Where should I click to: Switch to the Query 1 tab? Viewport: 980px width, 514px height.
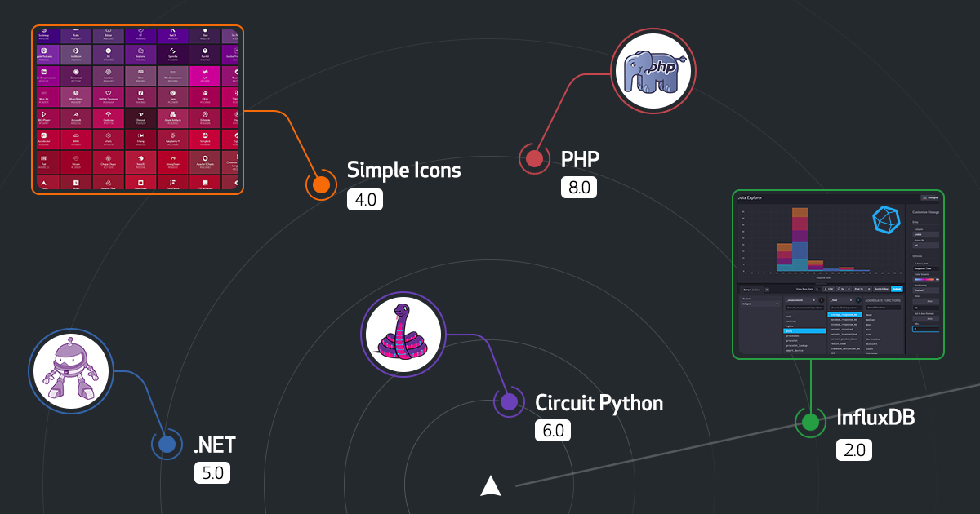[750, 289]
